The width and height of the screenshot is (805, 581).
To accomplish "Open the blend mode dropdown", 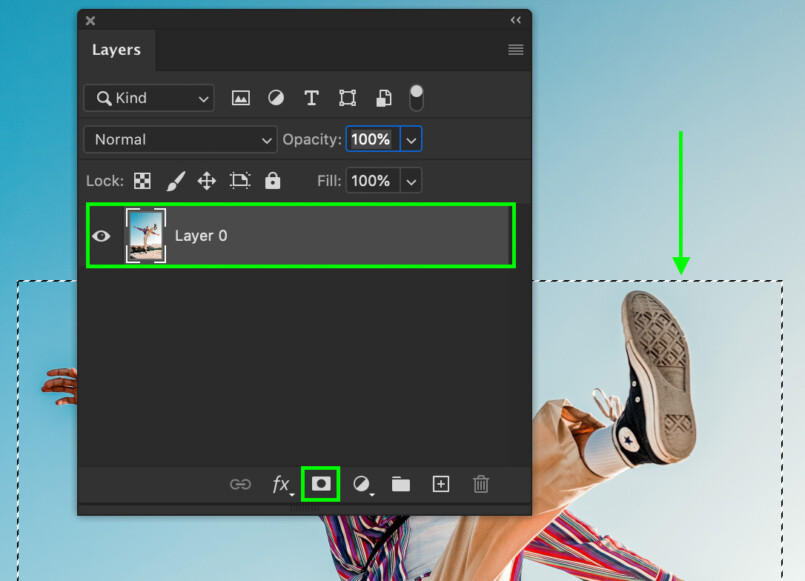I will coord(180,139).
